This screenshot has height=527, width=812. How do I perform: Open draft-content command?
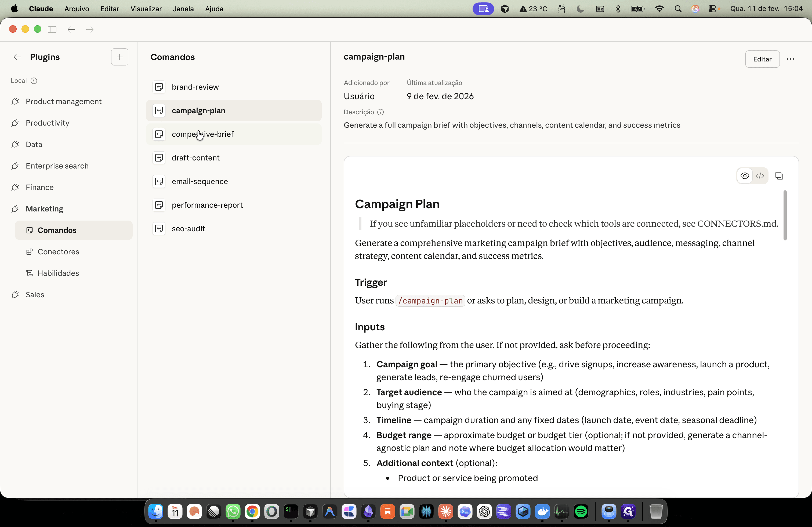[x=234, y=158]
